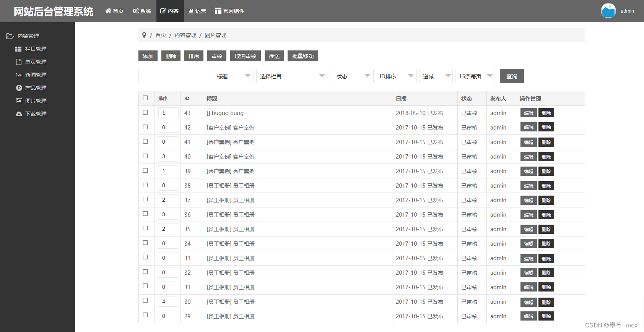
Task: Check the box for row ID 40
Action: pos(145,156)
